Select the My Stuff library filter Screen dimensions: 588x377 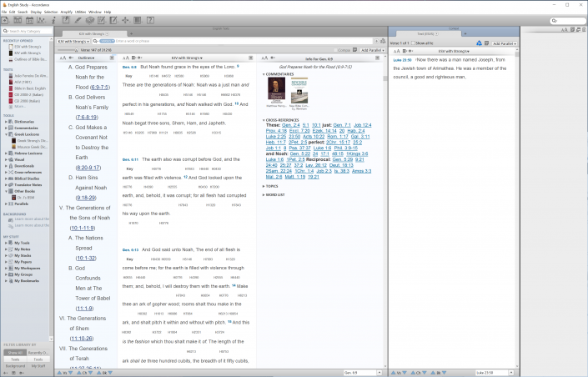(x=38, y=366)
